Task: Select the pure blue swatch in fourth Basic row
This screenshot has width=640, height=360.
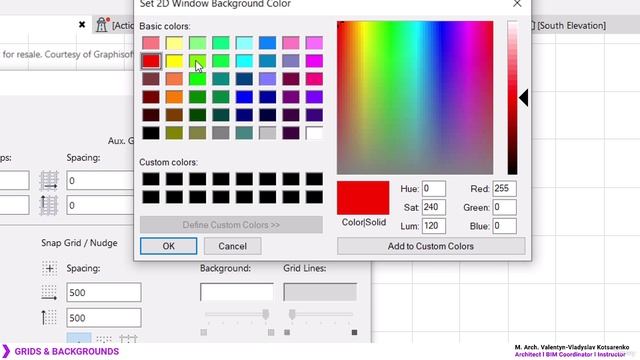Action: (x=244, y=97)
